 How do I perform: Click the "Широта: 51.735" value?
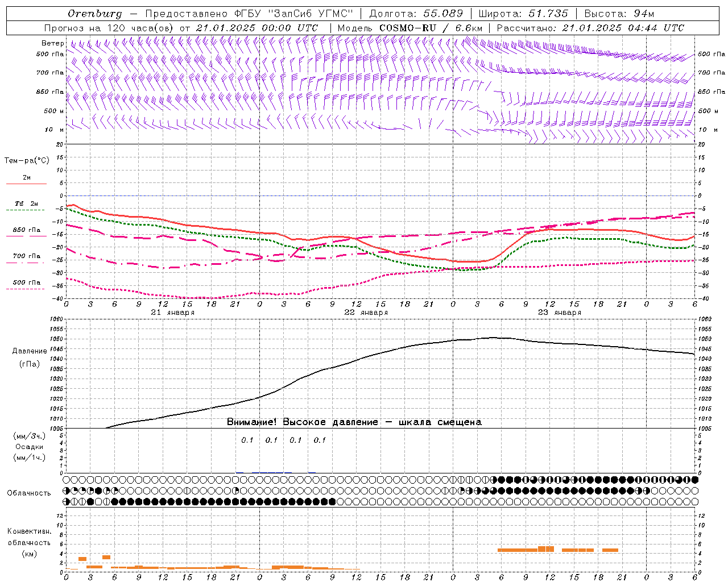click(x=523, y=14)
